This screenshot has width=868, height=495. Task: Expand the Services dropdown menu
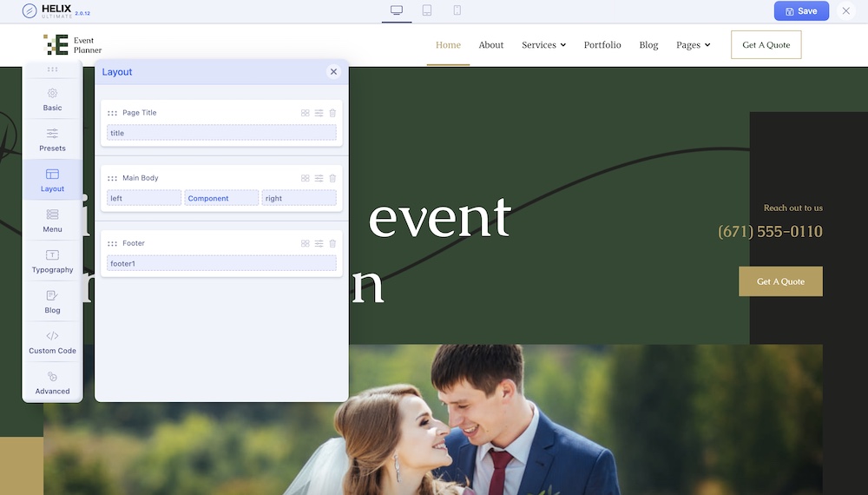[x=543, y=45]
